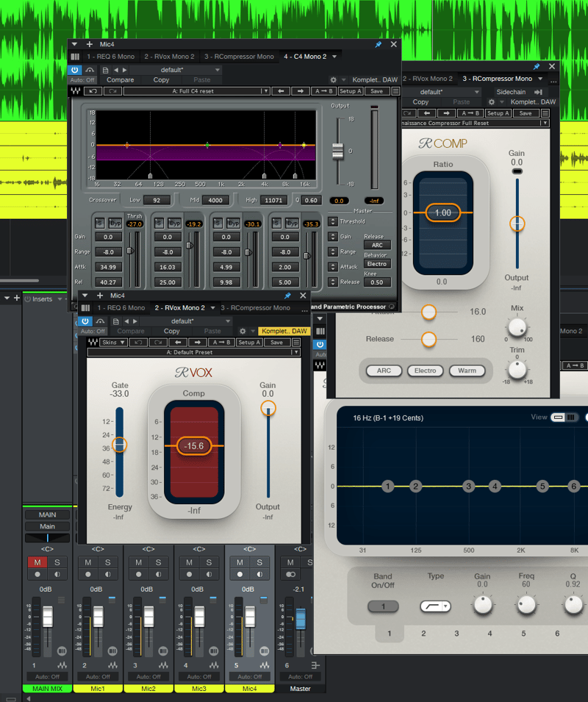Solo the Mic1 channel

coord(107,562)
